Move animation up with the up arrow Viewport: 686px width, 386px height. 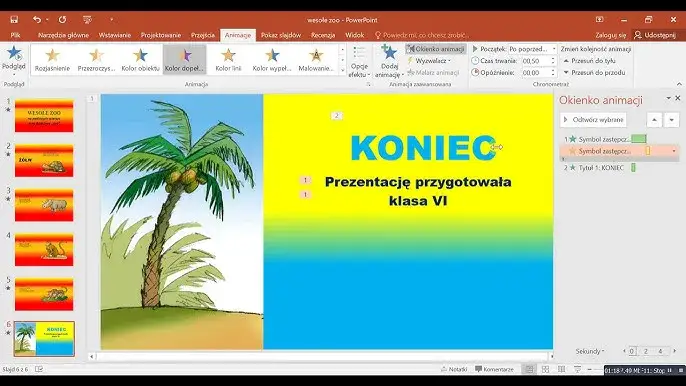(x=654, y=120)
